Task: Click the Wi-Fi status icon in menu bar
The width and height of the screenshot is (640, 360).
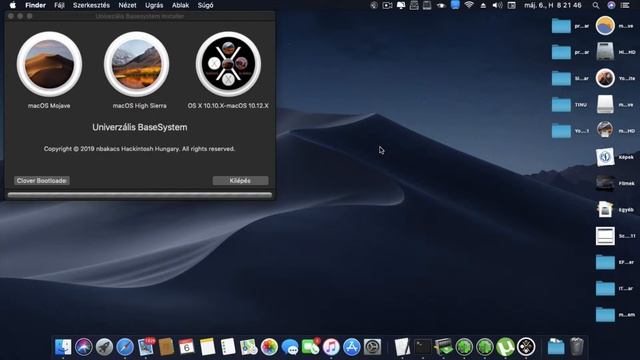Action: [x=469, y=5]
